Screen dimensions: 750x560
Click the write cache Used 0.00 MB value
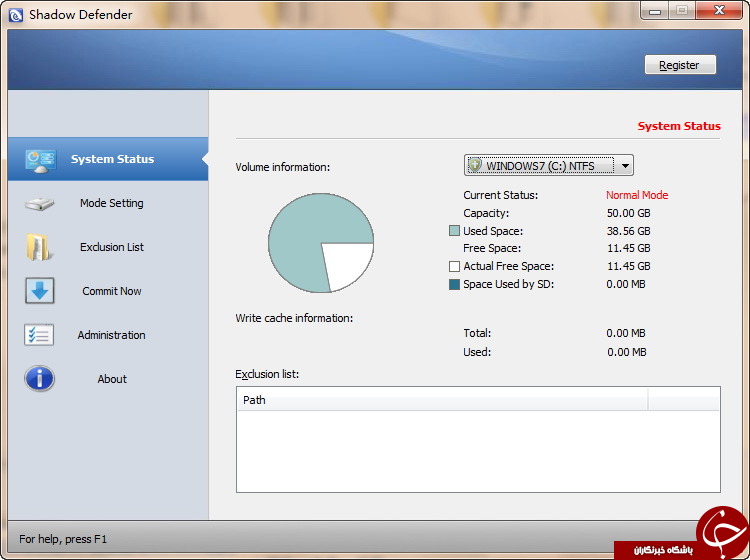[x=627, y=352]
